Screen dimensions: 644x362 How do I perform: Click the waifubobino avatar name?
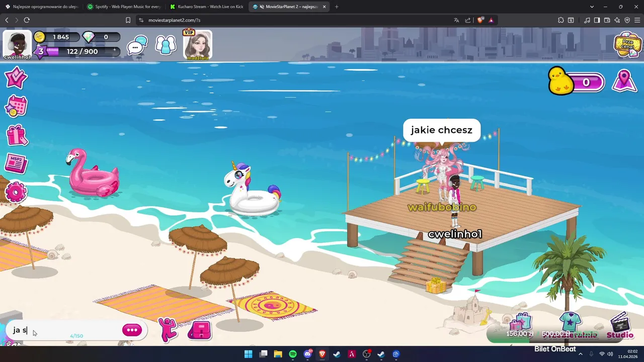442,207
